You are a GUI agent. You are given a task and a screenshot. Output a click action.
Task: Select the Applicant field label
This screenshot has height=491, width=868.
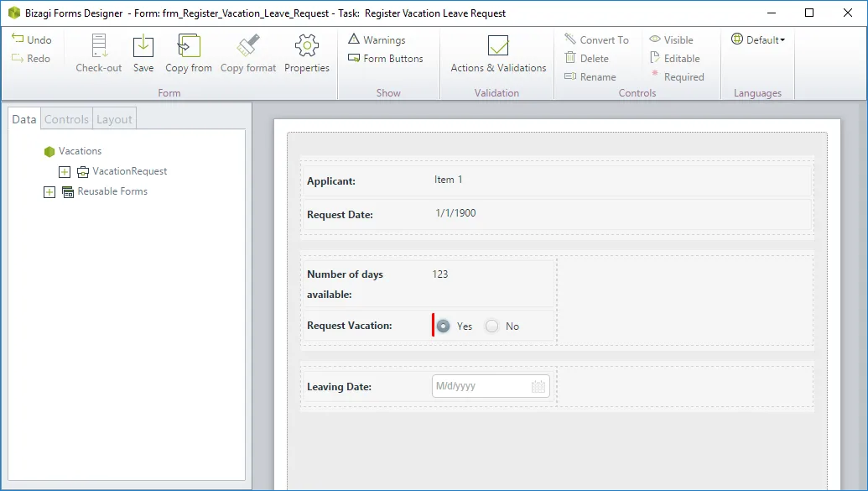coord(331,181)
